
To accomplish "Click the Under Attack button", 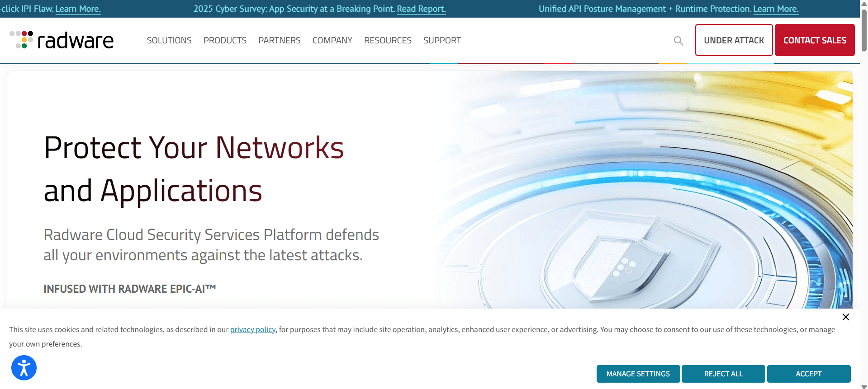I will tap(734, 40).
